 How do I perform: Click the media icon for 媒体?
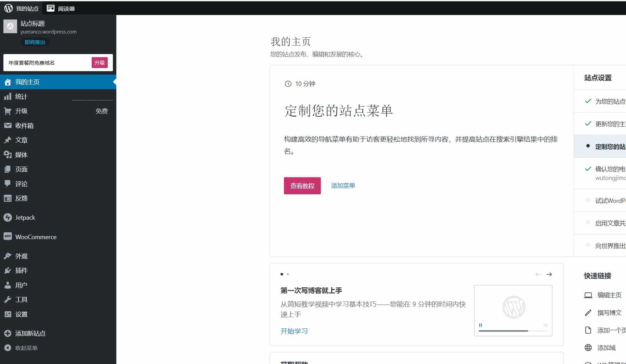[x=8, y=155]
